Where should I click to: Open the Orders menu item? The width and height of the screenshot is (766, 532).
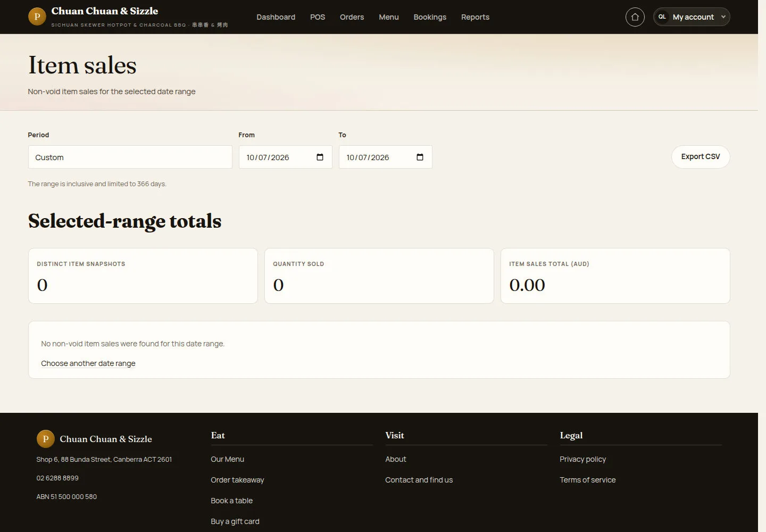352,17
